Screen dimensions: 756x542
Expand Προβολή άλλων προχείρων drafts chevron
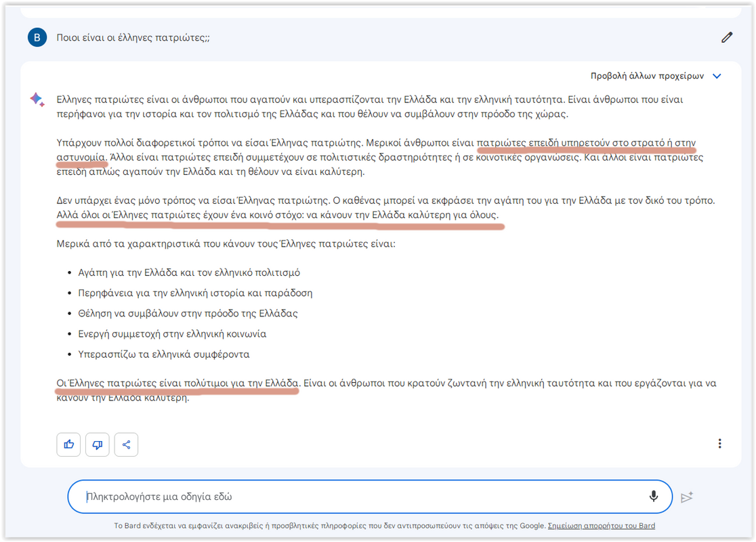pyautogui.click(x=717, y=76)
